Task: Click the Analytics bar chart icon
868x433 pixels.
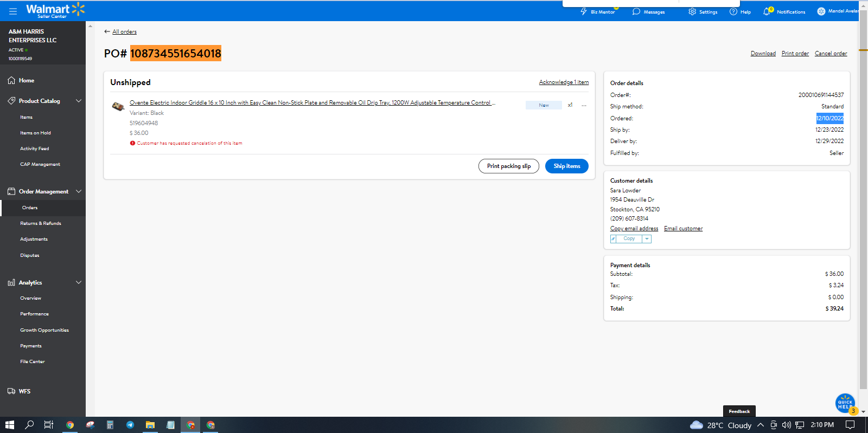Action: click(11, 282)
